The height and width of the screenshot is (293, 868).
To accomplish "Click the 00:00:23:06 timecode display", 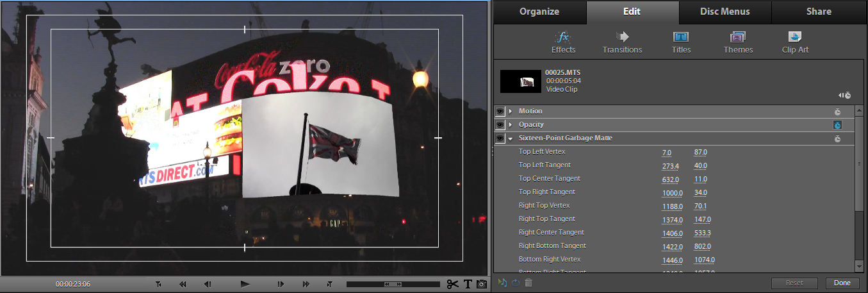I will (x=73, y=284).
